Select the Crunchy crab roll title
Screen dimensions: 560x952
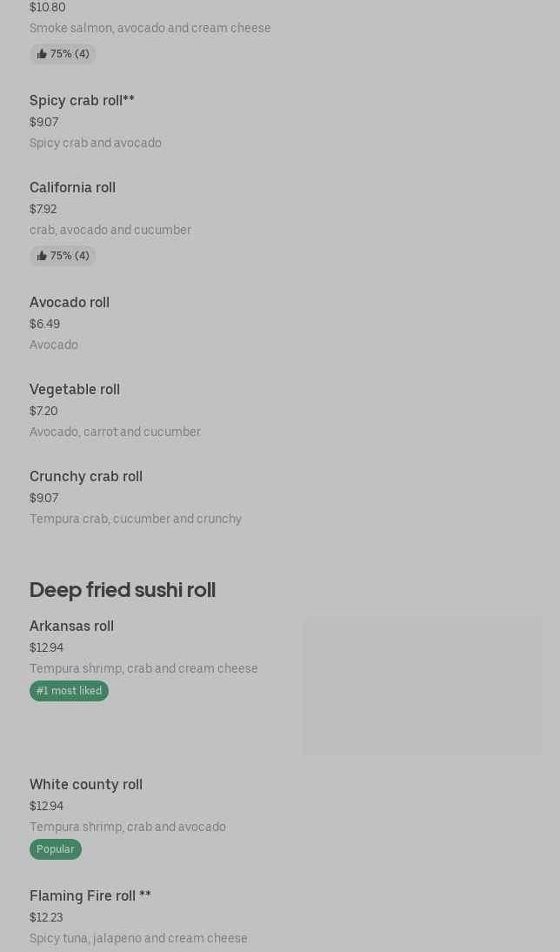point(86,477)
